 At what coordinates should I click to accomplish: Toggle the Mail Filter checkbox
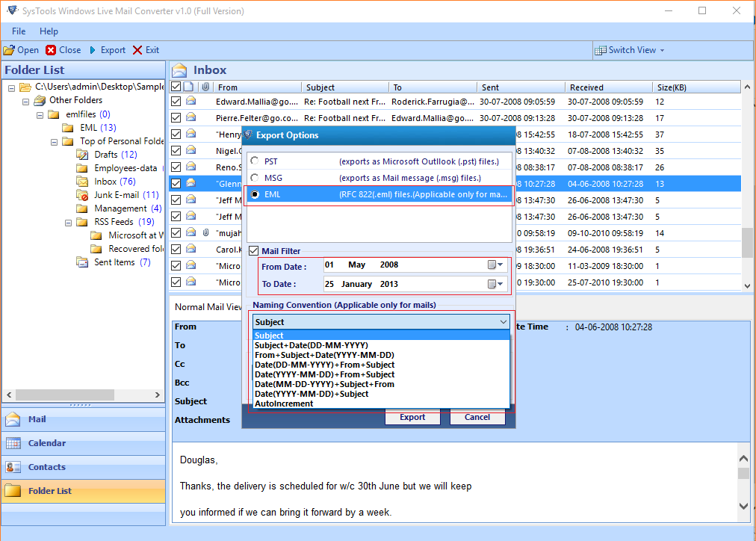[x=253, y=251]
